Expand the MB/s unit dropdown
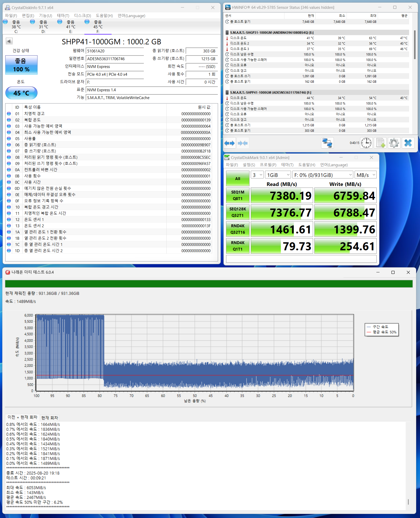Screen dimensions: 420x518 (365, 175)
